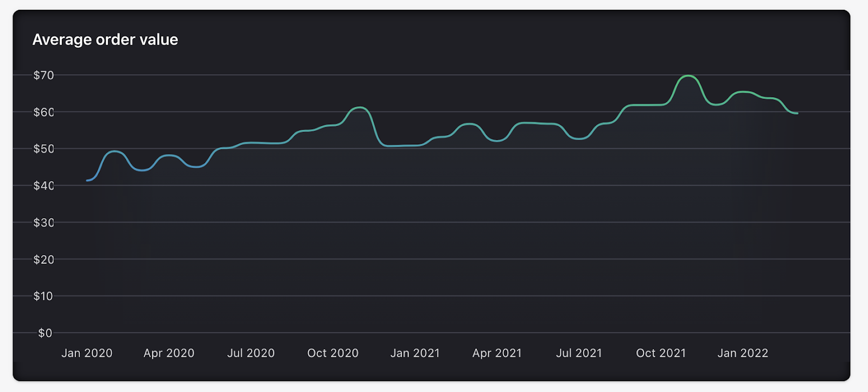Click the Jul 2021 x-axis label
Viewport: 868px width, 392px height.
pos(579,353)
